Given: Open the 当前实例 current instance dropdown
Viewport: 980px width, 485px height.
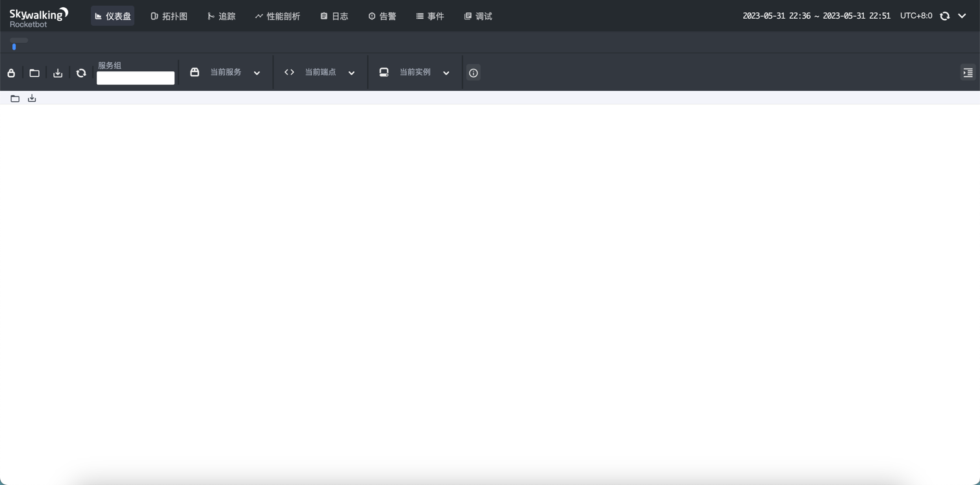Looking at the screenshot, I should pos(415,73).
